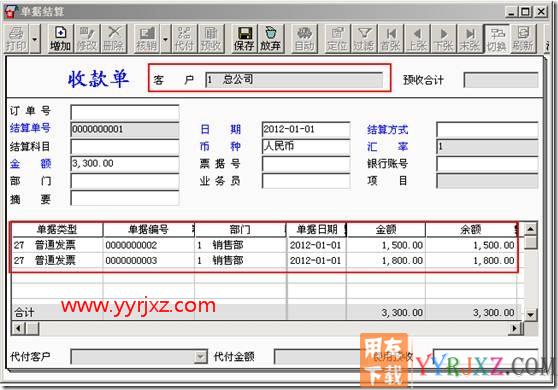The width and height of the screenshot is (558, 390).
Task: Click the 余额 column header
Action: point(471,230)
